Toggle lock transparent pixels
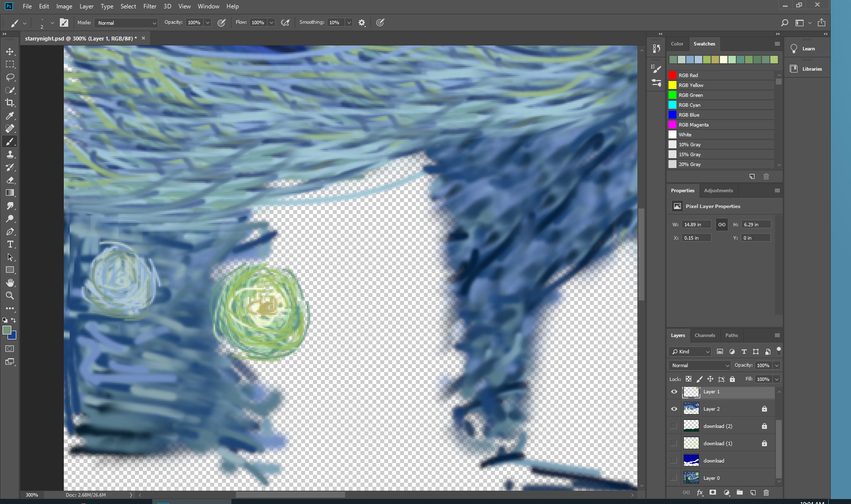The height and width of the screenshot is (504, 851). (x=688, y=379)
